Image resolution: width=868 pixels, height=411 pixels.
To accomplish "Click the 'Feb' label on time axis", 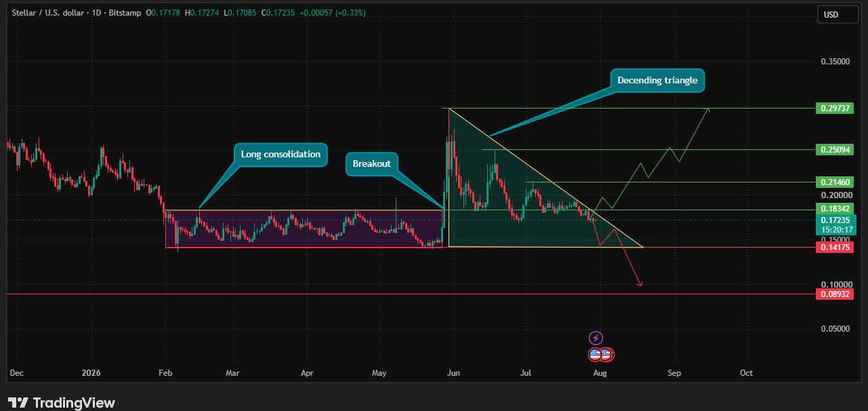I will pos(166,373).
